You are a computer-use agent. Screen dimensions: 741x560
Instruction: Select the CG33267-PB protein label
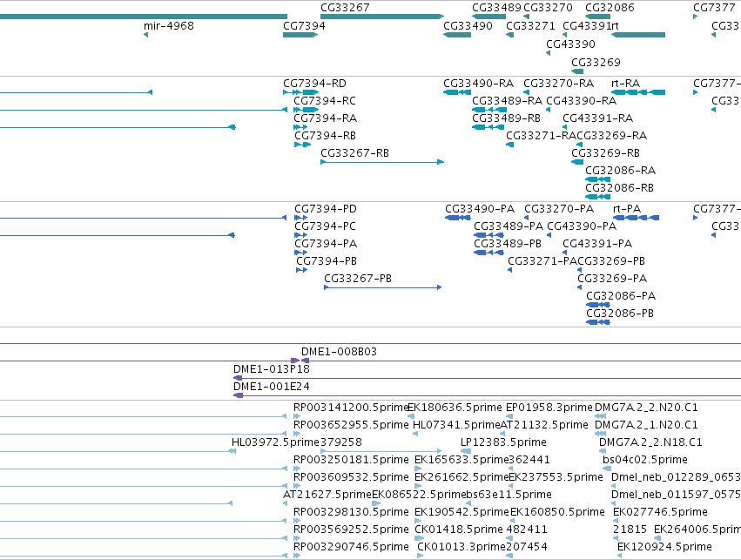tap(358, 279)
